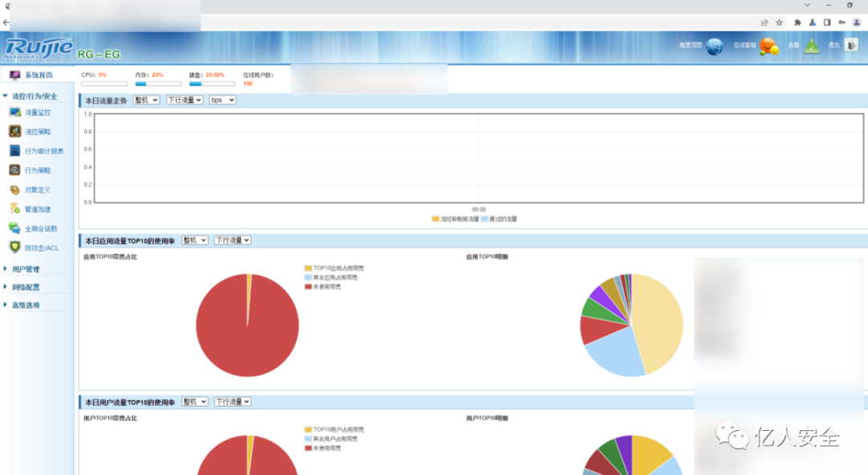
Task: Open 下行流量 dropdown in 本日用户流量TOP10
Action: click(x=232, y=401)
